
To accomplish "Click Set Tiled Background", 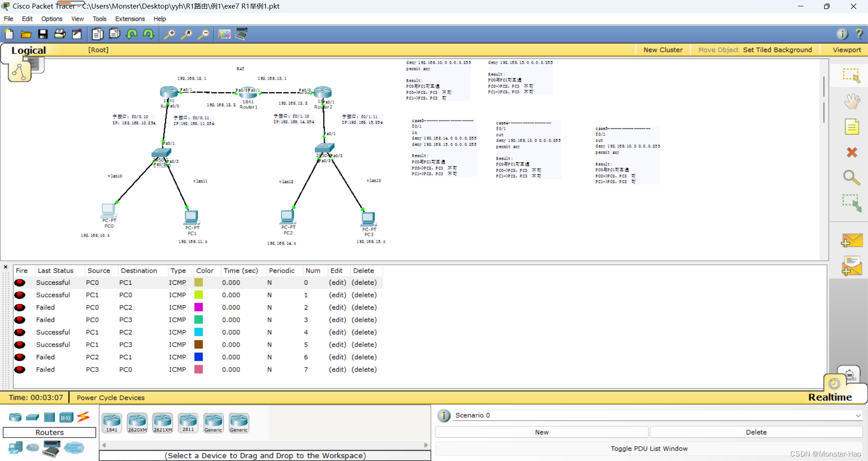I will [777, 50].
